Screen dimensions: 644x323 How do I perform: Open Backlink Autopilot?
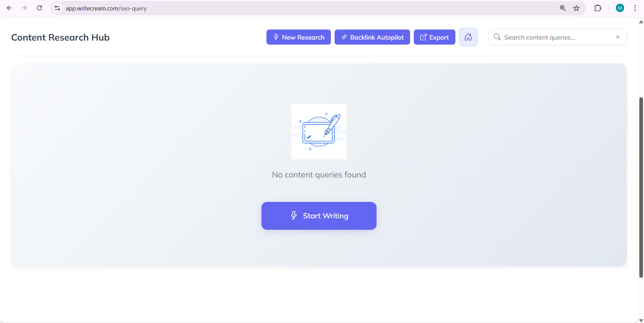[x=372, y=37]
